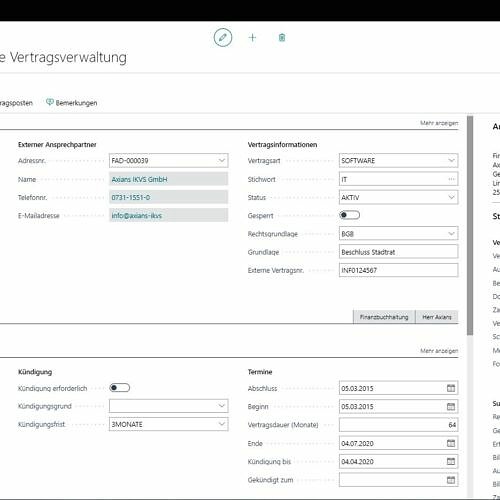The width and height of the screenshot is (500, 500).
Task: Toggle Kündigung erforderlich switch
Action: pyautogui.click(x=119, y=388)
